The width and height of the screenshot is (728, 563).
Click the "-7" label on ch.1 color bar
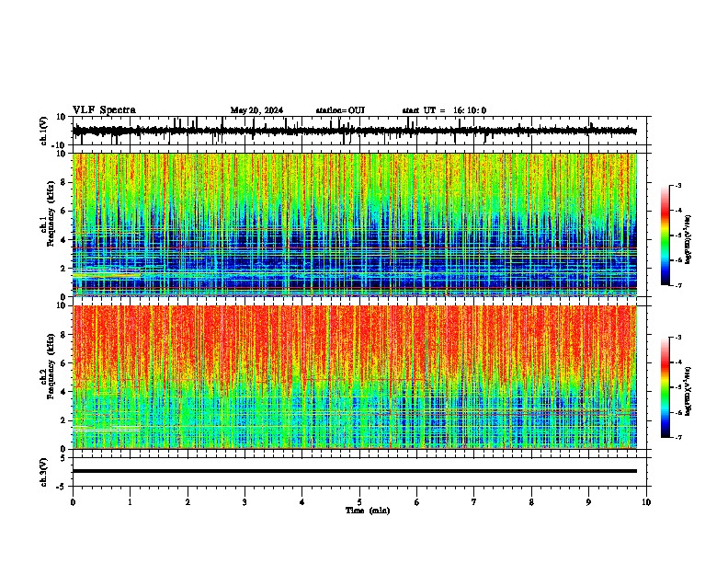coord(678,285)
